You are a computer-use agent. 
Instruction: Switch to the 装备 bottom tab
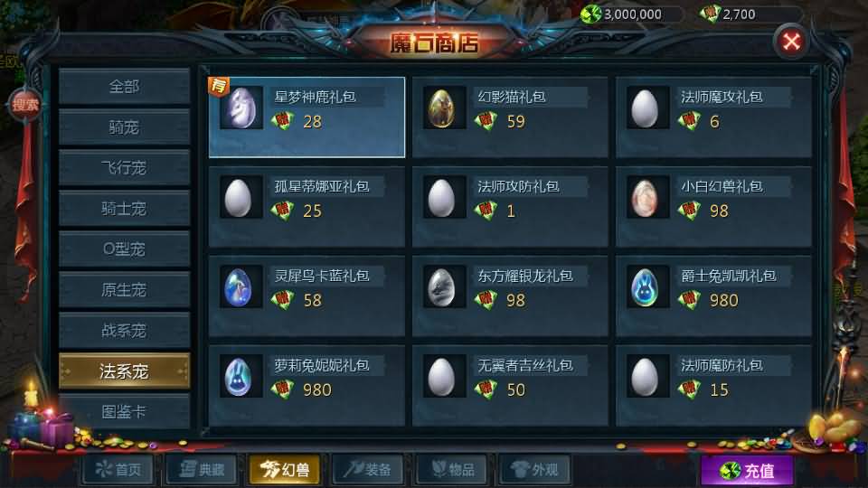(x=368, y=470)
